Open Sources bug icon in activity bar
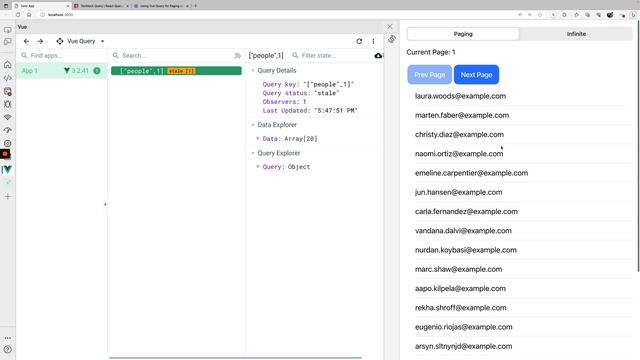Screen dimensions: 640x360 click(7, 104)
